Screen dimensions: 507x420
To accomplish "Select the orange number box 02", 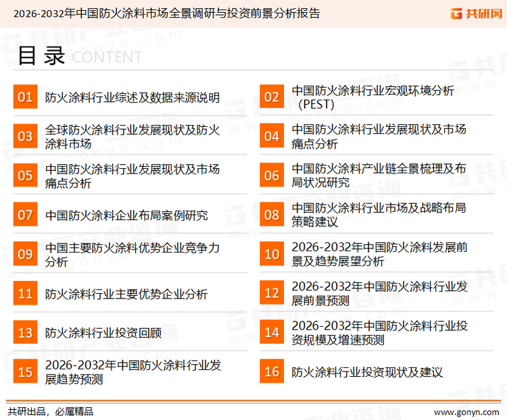I will tap(272, 97).
